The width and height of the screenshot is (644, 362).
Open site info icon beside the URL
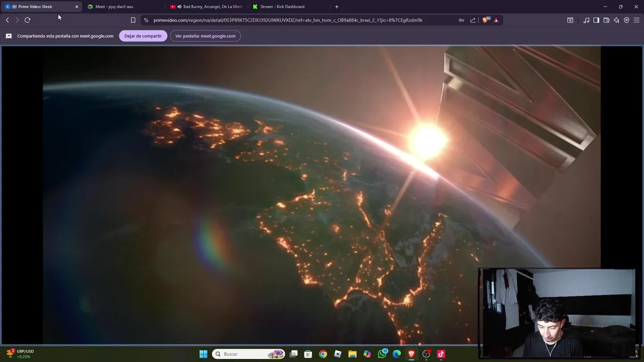tap(146, 20)
